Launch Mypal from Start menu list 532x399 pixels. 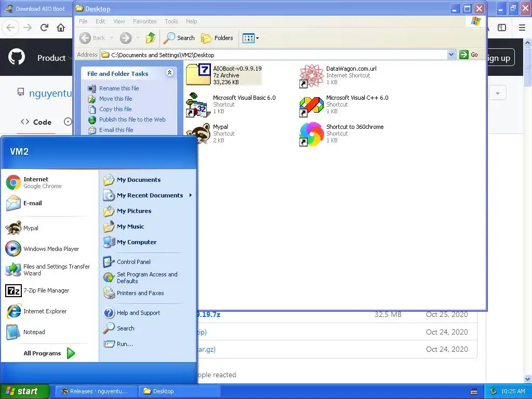[49, 228]
